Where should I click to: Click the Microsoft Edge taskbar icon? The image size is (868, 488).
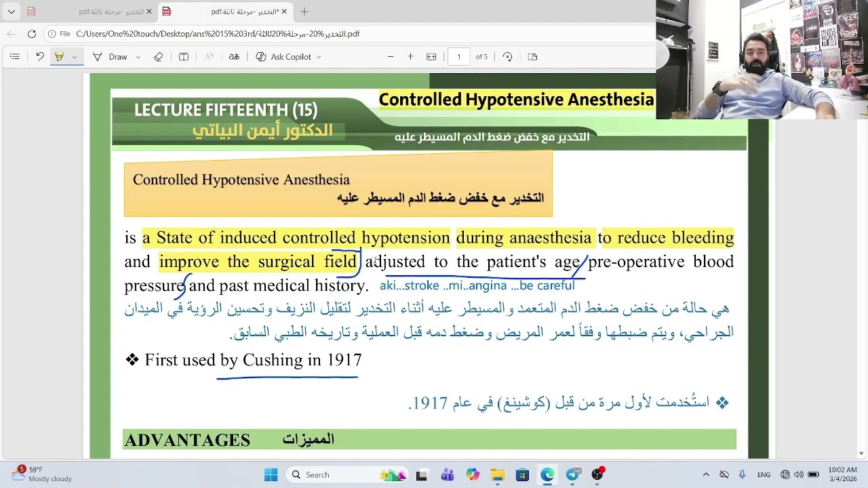[547, 475]
